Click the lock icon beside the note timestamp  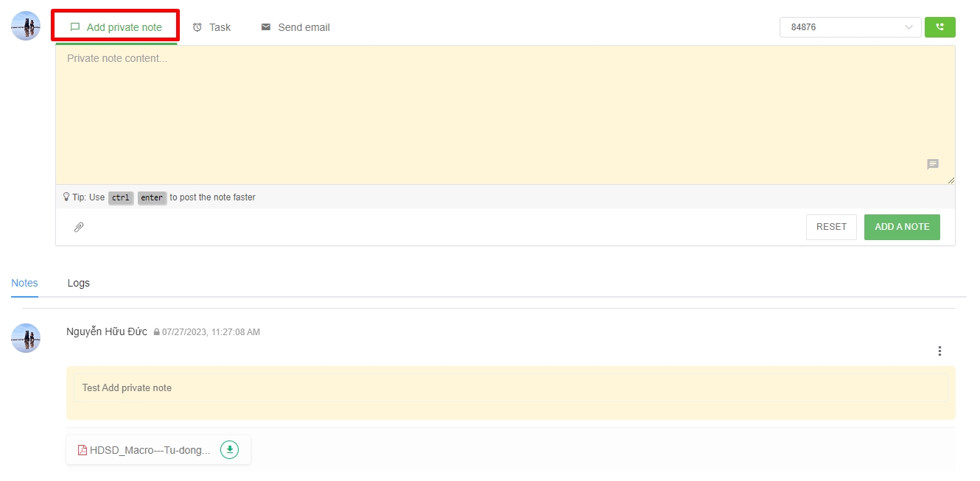(156, 332)
